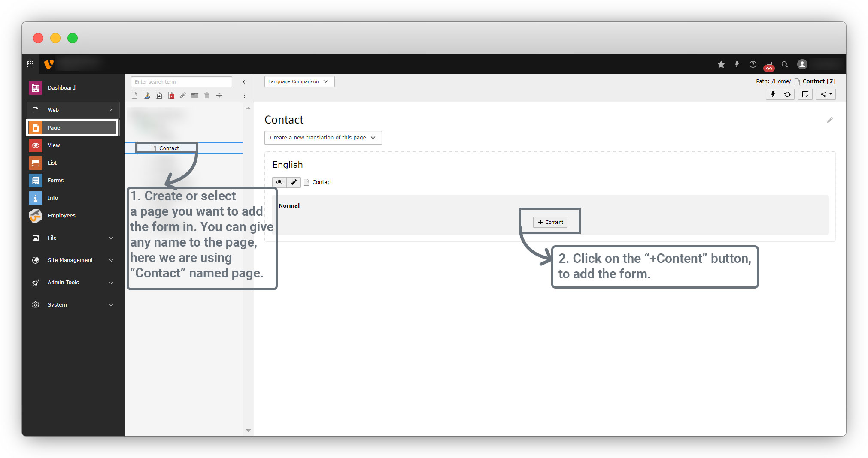The width and height of the screenshot is (868, 458).
Task: Click the help question mark icon
Action: coord(753,64)
